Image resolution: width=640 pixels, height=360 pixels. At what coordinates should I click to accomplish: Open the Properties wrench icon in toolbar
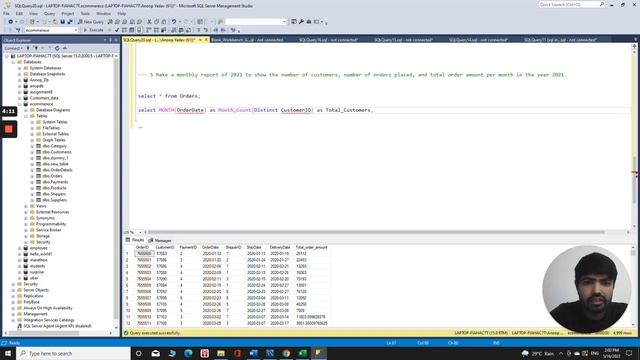(301, 22)
